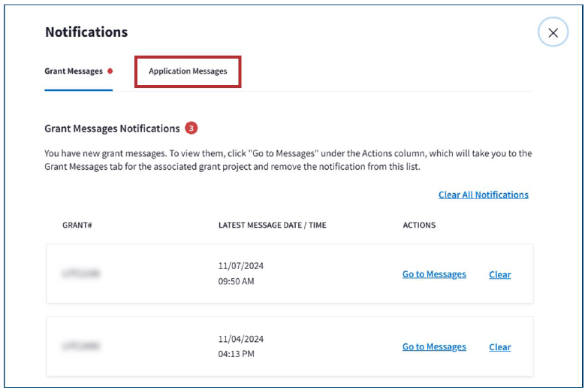Clear the 11/07/2024 notification

point(499,274)
